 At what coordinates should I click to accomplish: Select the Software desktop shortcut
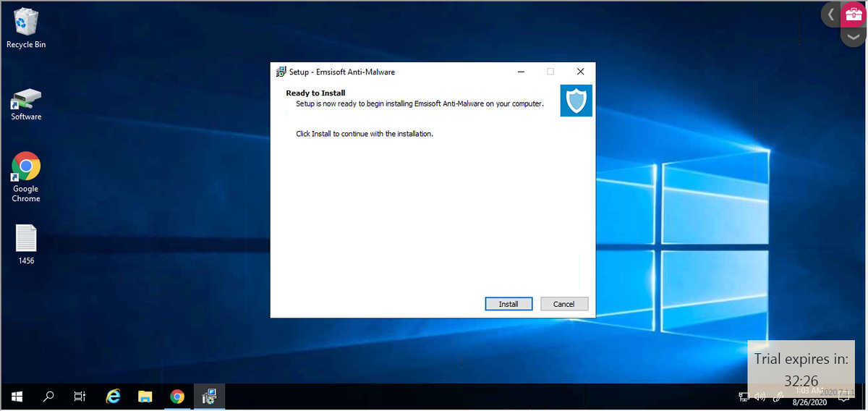(x=26, y=104)
